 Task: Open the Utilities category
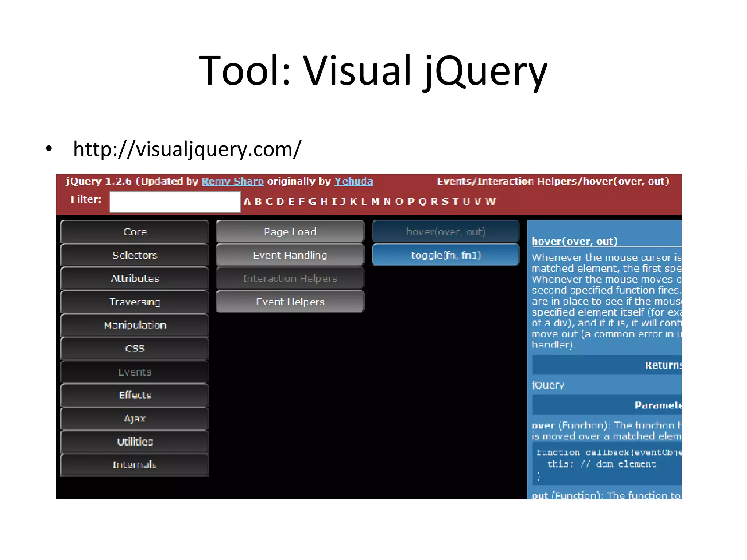click(135, 442)
